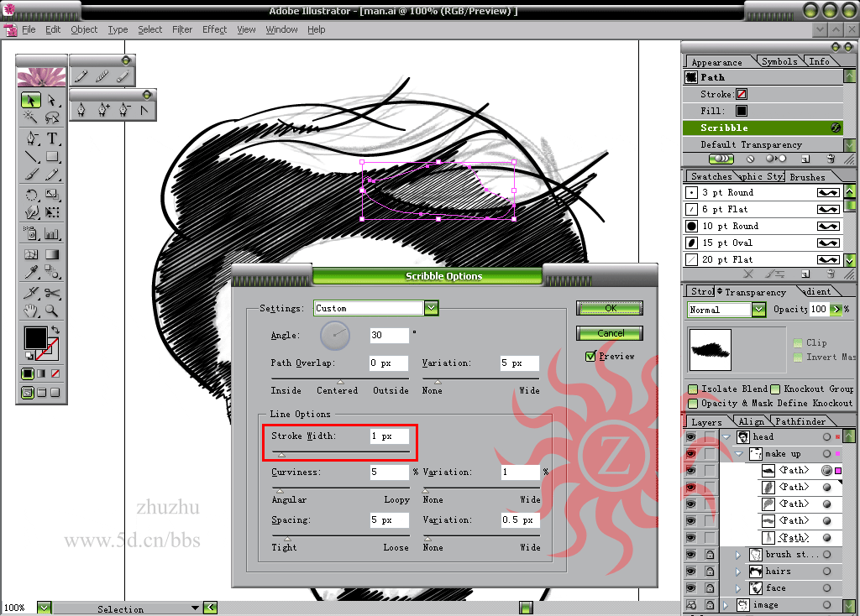Viewport: 860px width, 616px height.
Task: Select the Lasso tool
Action: [x=51, y=117]
